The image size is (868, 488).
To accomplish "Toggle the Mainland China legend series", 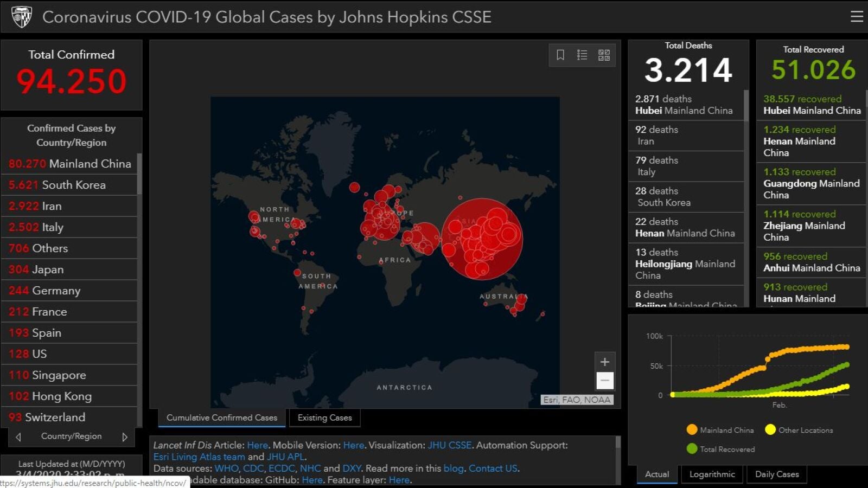I will pos(720,430).
